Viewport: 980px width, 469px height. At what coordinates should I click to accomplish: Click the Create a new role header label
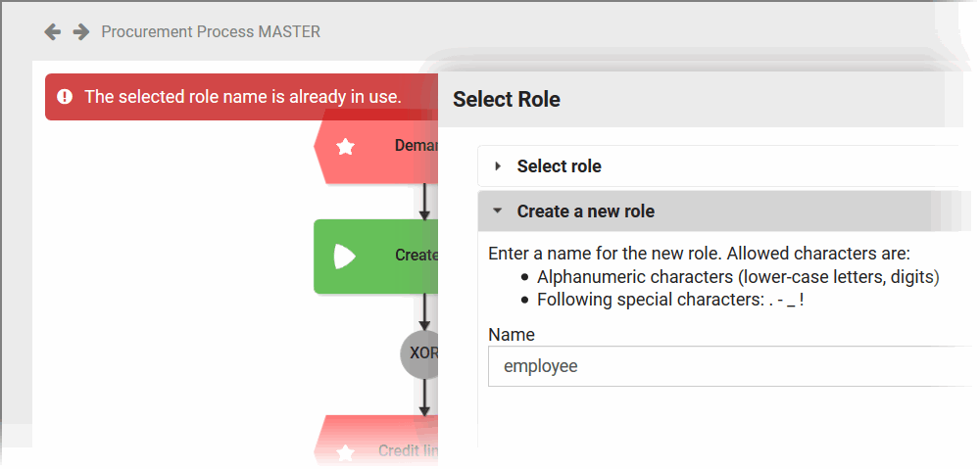pos(585,211)
